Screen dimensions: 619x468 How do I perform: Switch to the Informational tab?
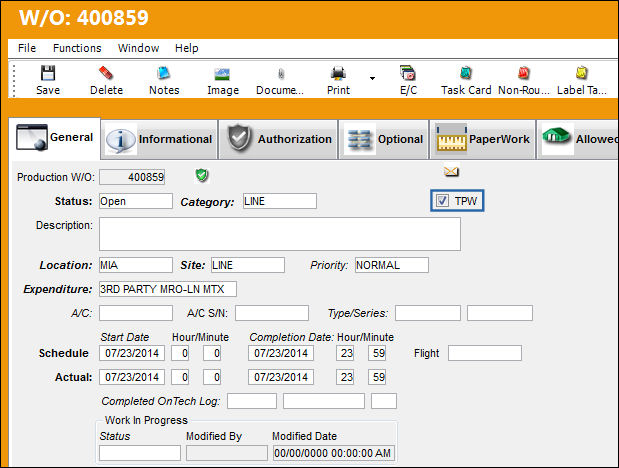point(159,139)
